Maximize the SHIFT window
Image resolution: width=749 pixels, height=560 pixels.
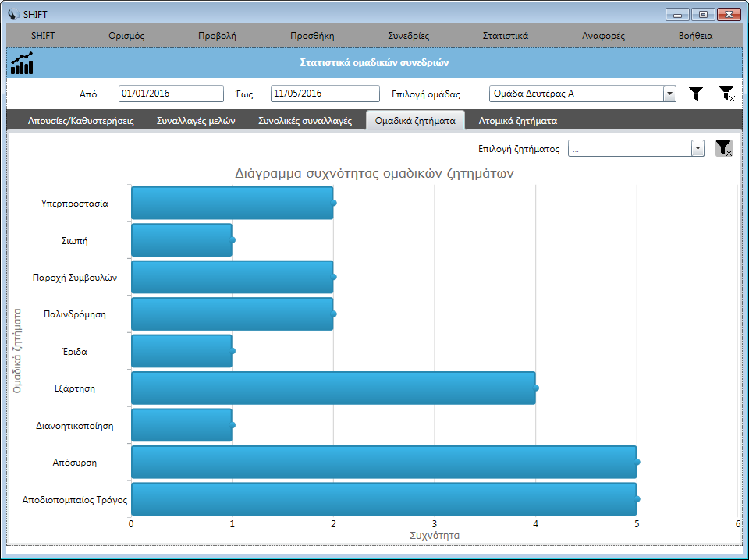(x=703, y=15)
